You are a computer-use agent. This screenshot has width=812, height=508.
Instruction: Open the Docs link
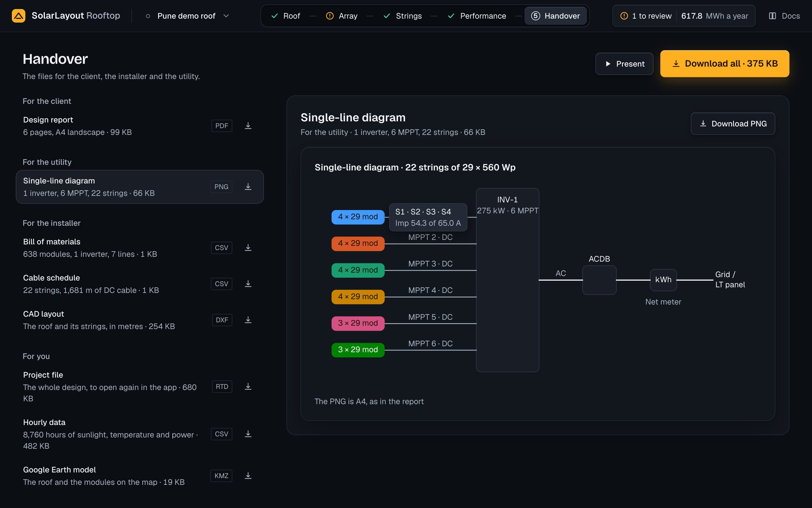784,16
